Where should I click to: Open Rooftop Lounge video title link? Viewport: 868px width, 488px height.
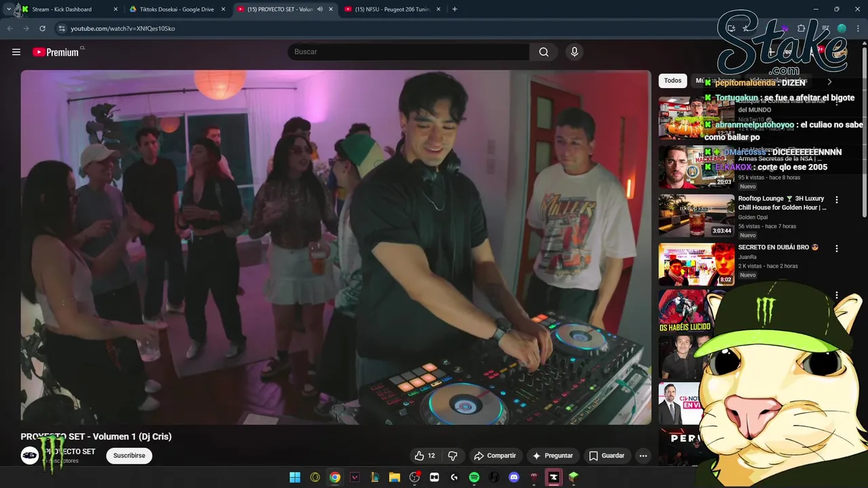(x=782, y=203)
